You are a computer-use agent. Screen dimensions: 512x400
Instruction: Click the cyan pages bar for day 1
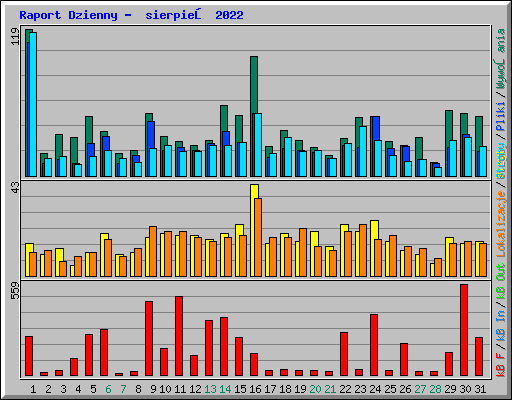coord(33,104)
